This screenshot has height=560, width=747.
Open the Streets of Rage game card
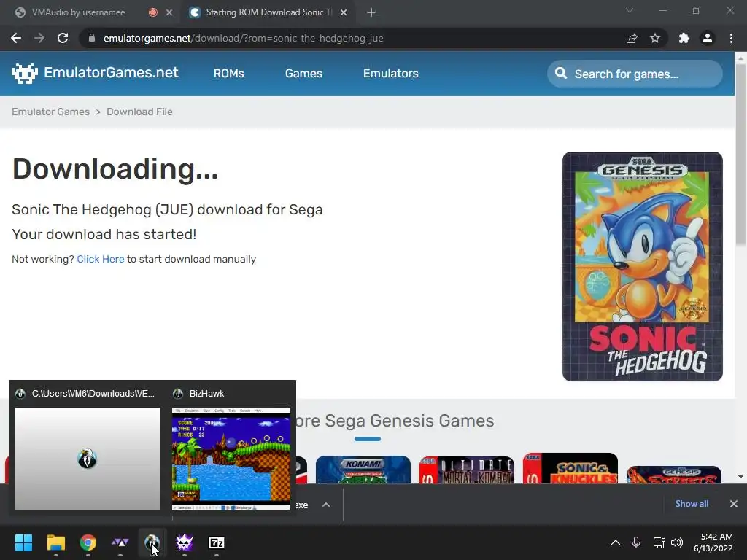coord(674,475)
